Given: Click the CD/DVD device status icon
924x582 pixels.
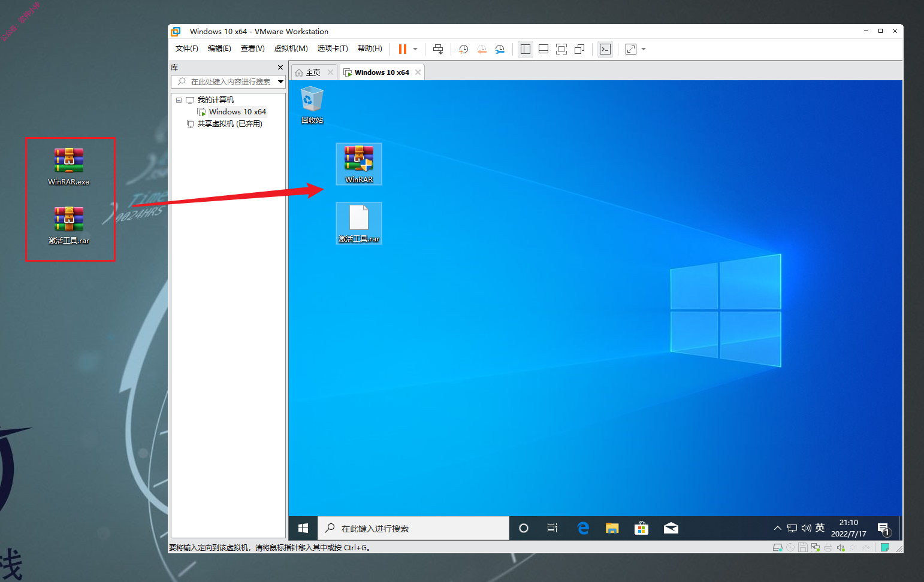Looking at the screenshot, I should pos(790,547).
